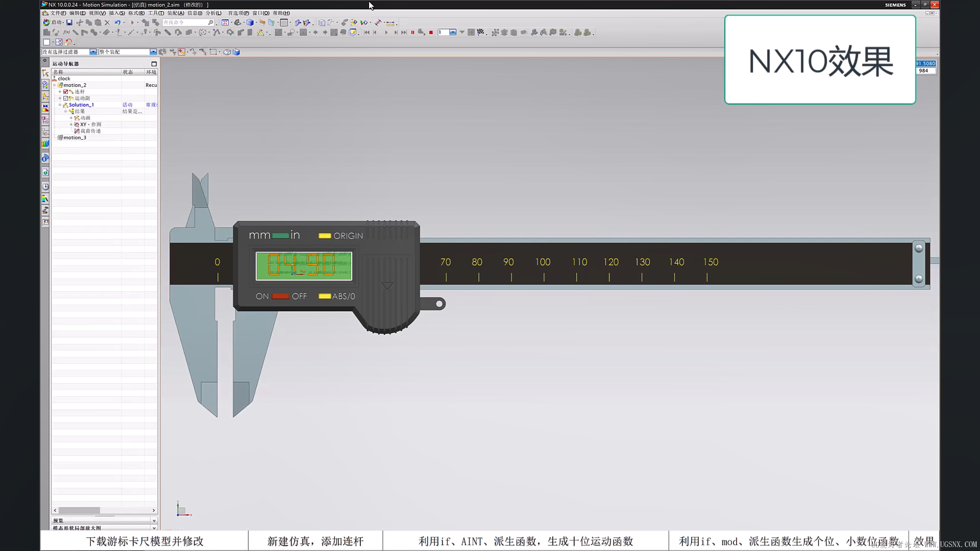The image size is (980, 551).
Task: Click the blue isometric view cube icon
Action: pos(236,52)
